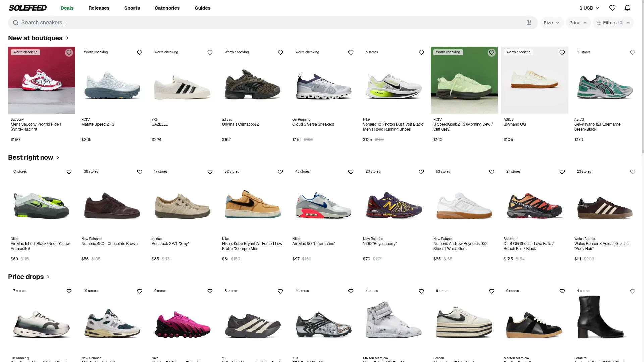Screen dimensions: 644x362
Task: Open the wishlist heart icon in header
Action: (612, 8)
